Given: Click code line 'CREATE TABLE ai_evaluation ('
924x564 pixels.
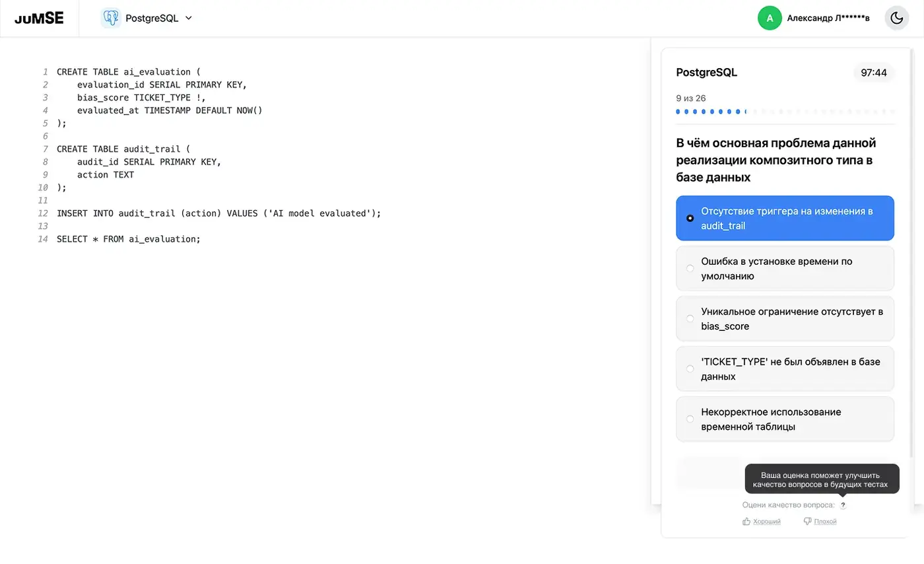Looking at the screenshot, I should 128,72.
